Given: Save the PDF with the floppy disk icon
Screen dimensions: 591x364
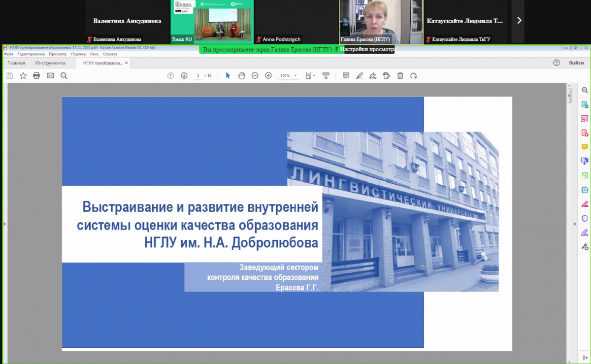Looking at the screenshot, I should point(9,75).
